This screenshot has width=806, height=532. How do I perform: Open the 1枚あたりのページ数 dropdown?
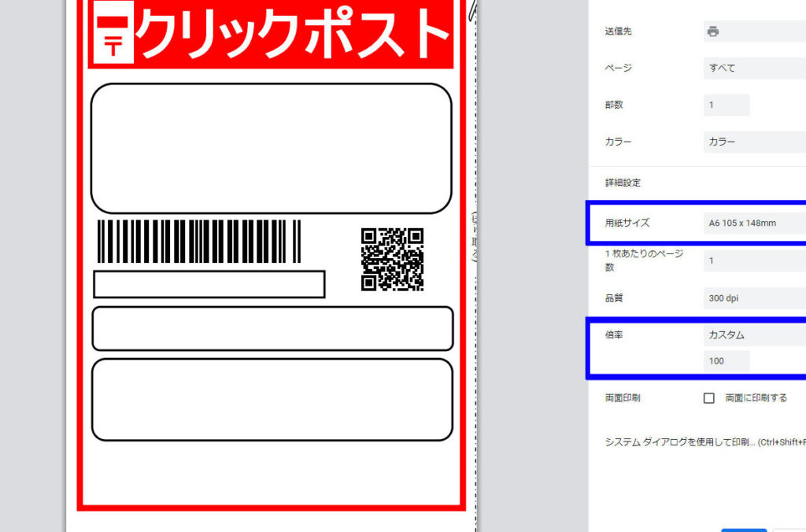pyautogui.click(x=753, y=260)
